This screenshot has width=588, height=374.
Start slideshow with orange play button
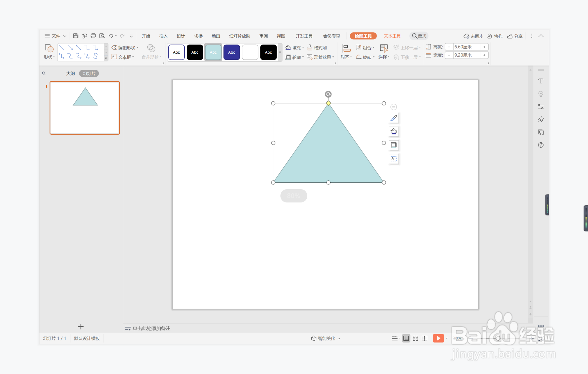(x=438, y=338)
